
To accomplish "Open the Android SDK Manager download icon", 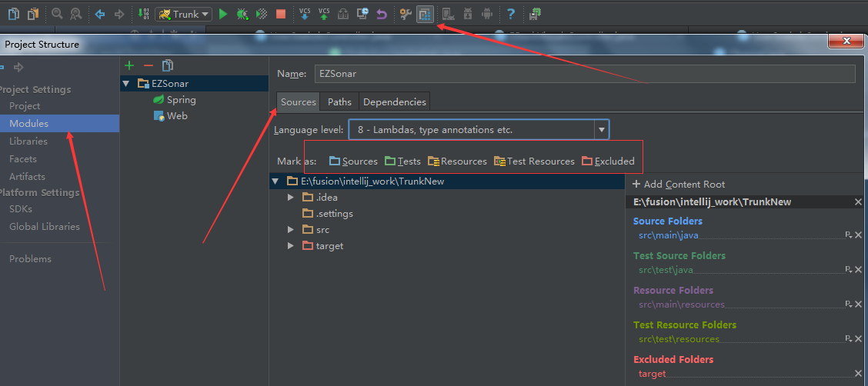I will coord(468,14).
